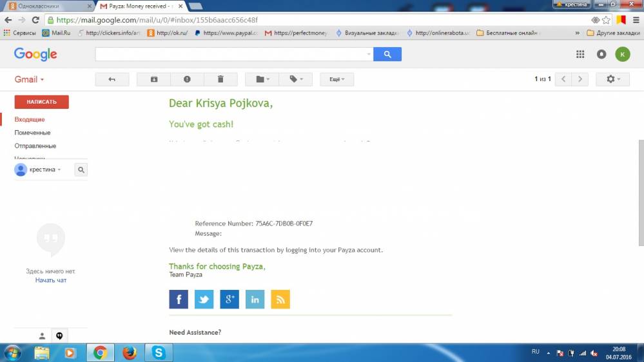Viewport: 644px width, 362px height.
Task: Click the Начать чат link
Action: (x=50, y=280)
